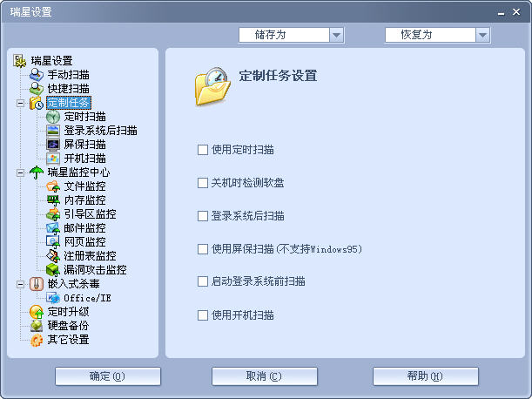This screenshot has height=399, width=532.
Task: Click the 邮件监控 envelope icon
Action: pyautogui.click(x=53, y=228)
